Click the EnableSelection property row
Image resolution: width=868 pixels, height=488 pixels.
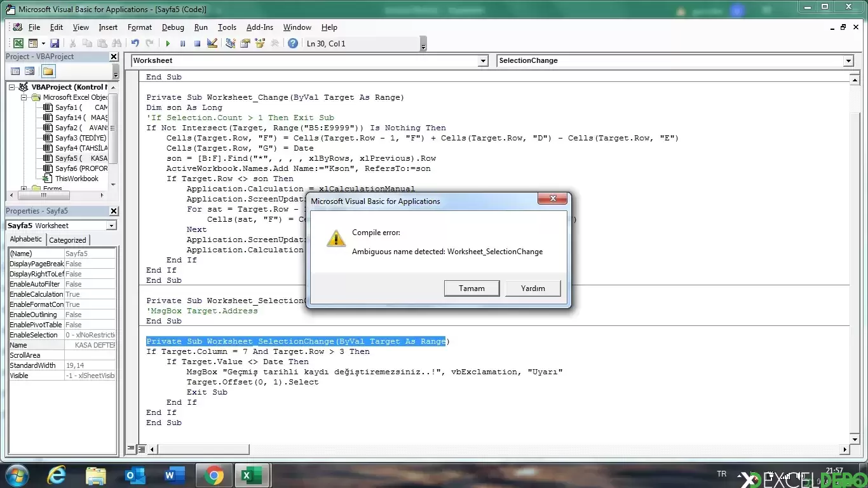(x=62, y=335)
